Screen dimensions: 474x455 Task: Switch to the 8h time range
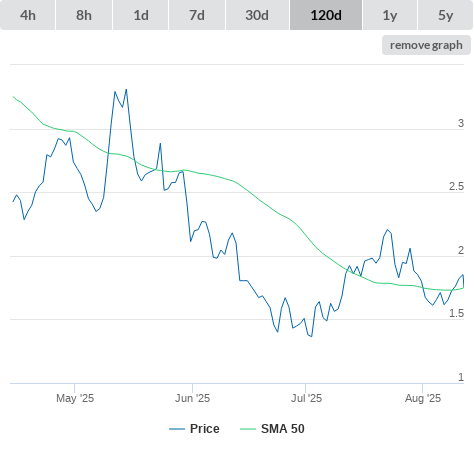coord(84,15)
